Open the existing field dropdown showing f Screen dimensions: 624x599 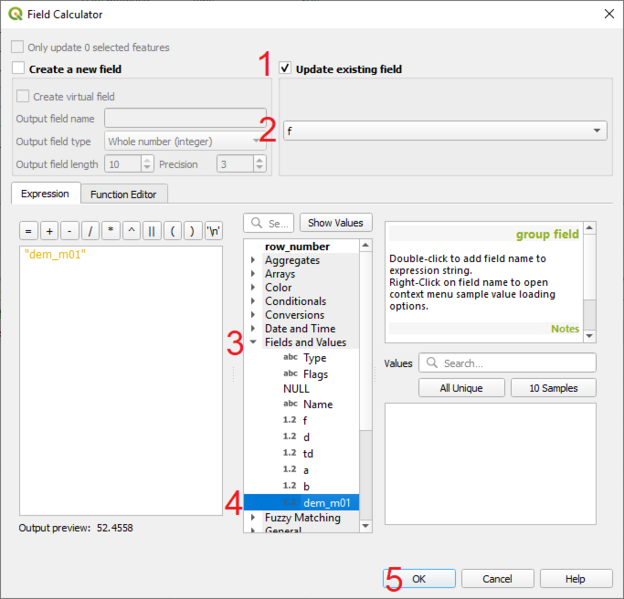click(x=445, y=131)
